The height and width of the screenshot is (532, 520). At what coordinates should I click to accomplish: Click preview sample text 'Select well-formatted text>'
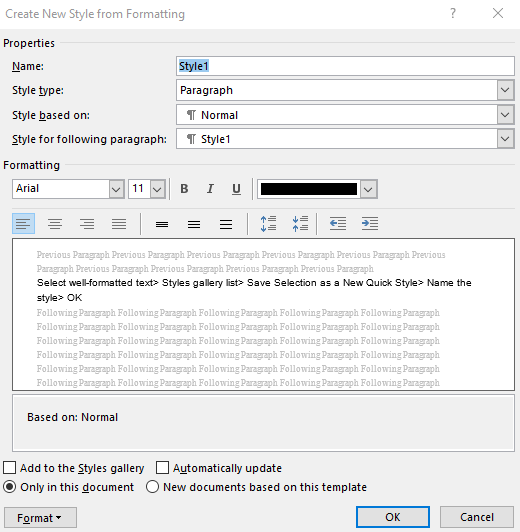[98, 283]
